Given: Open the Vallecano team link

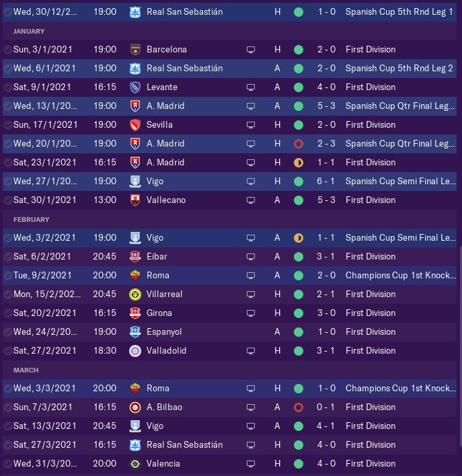Looking at the screenshot, I should [166, 200].
